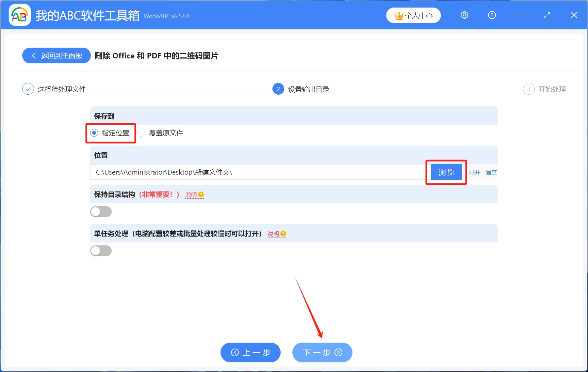588x372 pixels.
Task: Click the 浏览 button to browse folders
Action: tap(446, 172)
